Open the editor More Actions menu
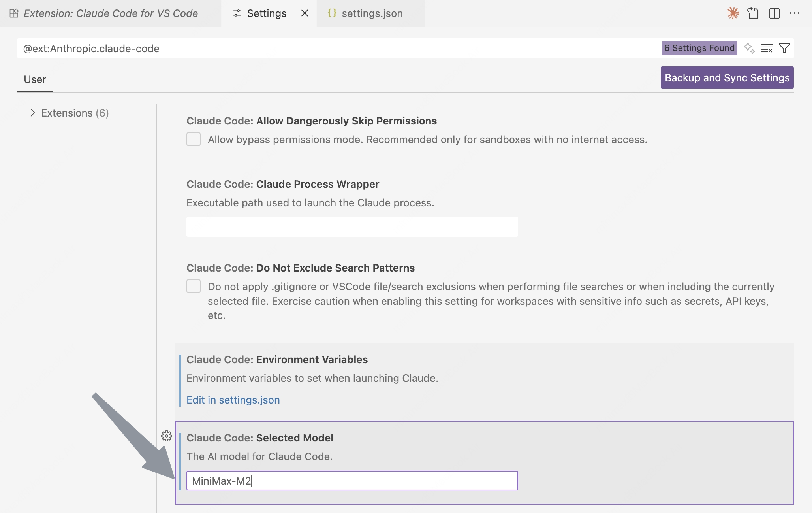 coord(795,13)
